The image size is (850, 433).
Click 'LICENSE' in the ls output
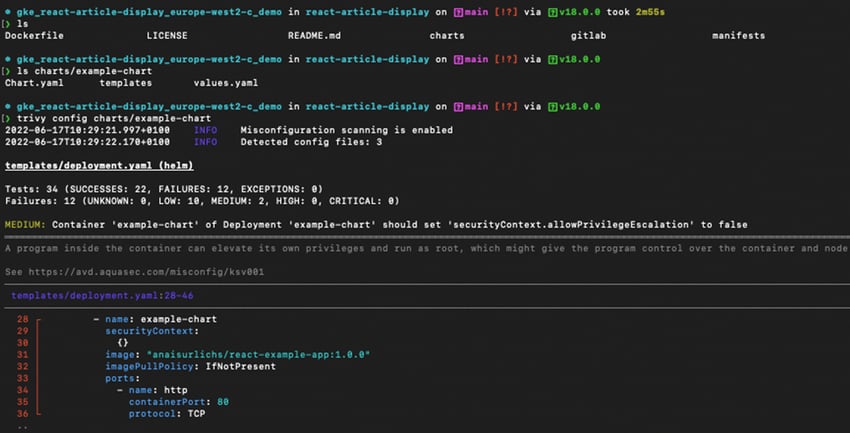coord(167,36)
